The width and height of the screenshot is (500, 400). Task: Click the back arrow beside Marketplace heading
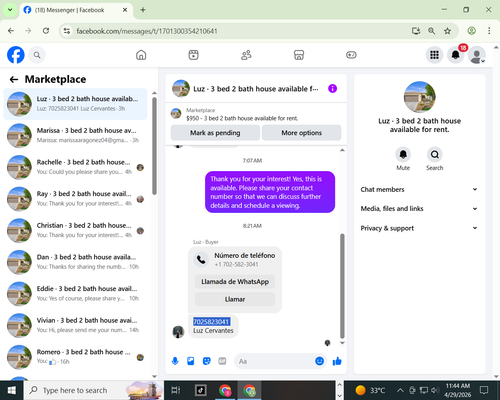[x=14, y=79]
